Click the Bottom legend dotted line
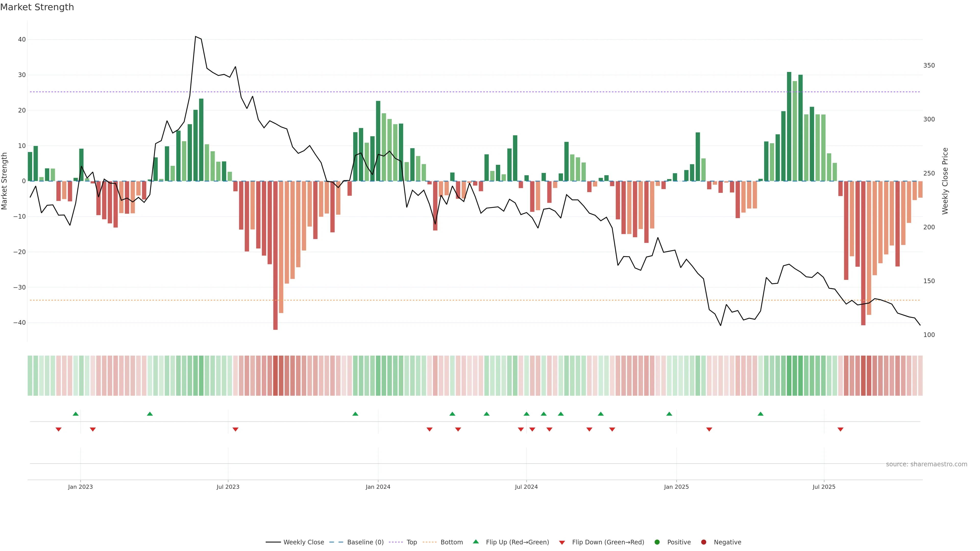Image resolution: width=980 pixels, height=551 pixels. pyautogui.click(x=430, y=542)
